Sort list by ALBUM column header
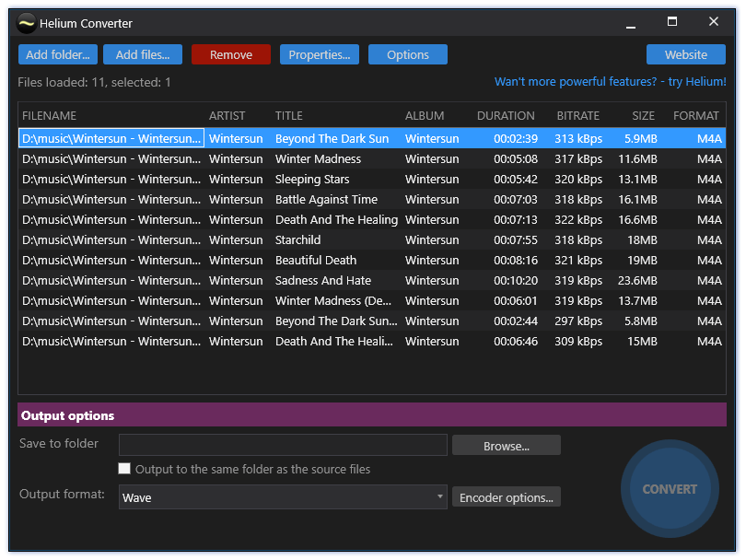This screenshot has height=560, width=746. coord(425,116)
